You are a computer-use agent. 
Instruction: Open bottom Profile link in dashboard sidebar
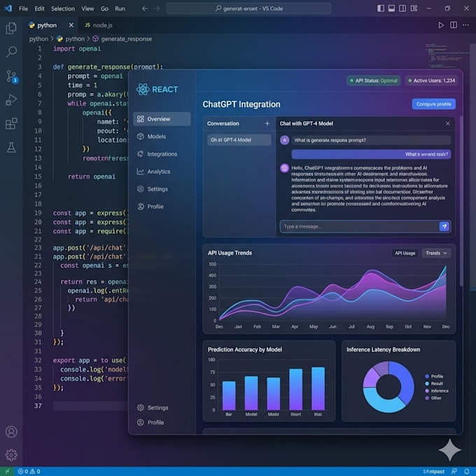150,423
